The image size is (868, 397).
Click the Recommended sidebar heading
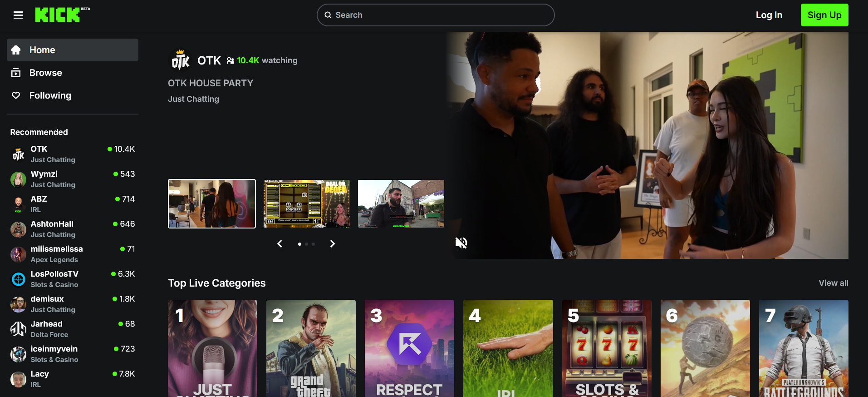point(39,132)
